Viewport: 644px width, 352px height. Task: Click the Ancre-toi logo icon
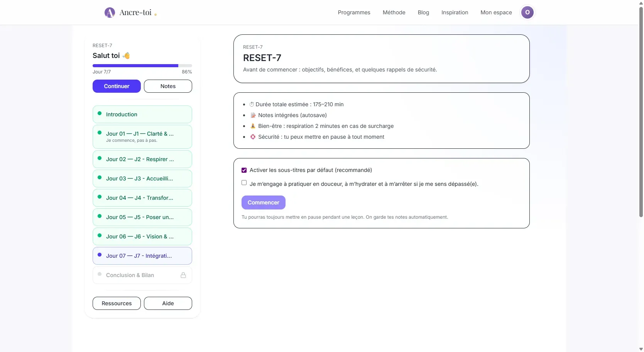110,12
